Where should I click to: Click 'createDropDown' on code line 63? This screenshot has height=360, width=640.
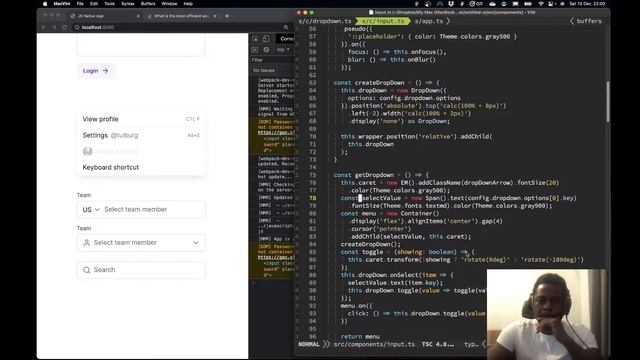[379, 83]
